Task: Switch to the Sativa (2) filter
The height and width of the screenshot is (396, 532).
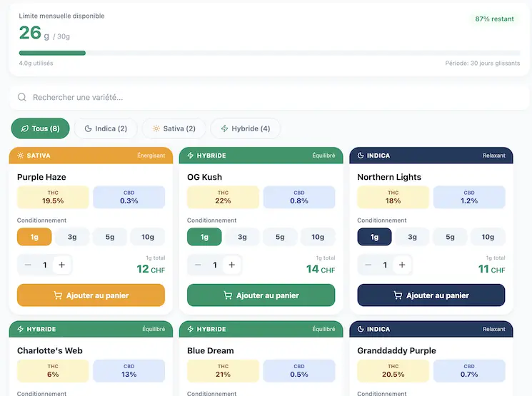Action: [174, 128]
